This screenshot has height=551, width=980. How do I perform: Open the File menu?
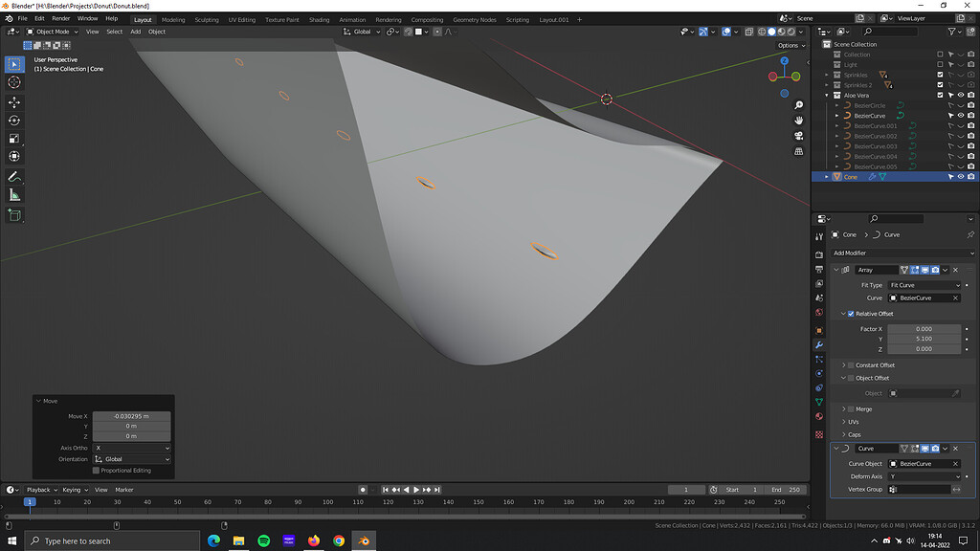[23, 19]
